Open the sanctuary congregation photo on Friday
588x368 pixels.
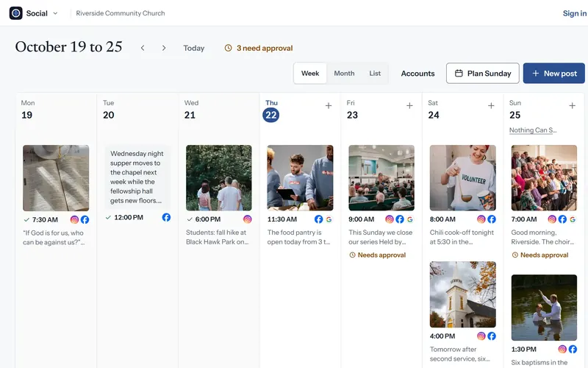click(381, 178)
